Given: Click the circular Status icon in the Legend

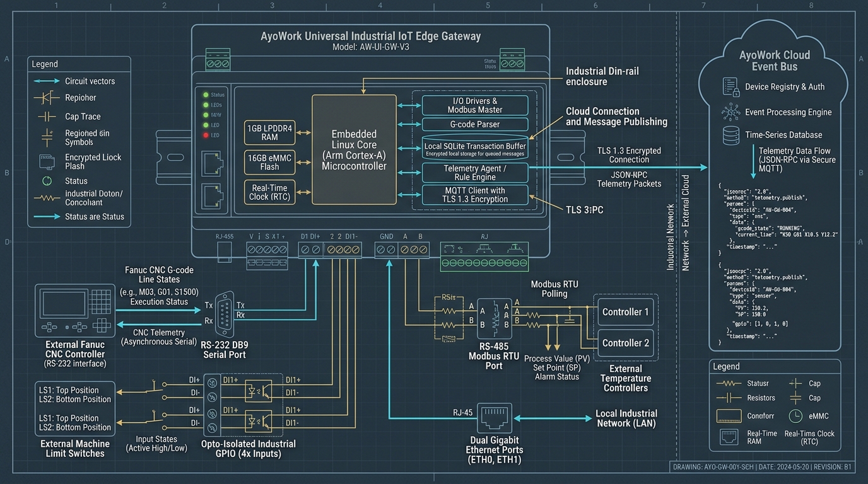Looking at the screenshot, I should point(47,181).
